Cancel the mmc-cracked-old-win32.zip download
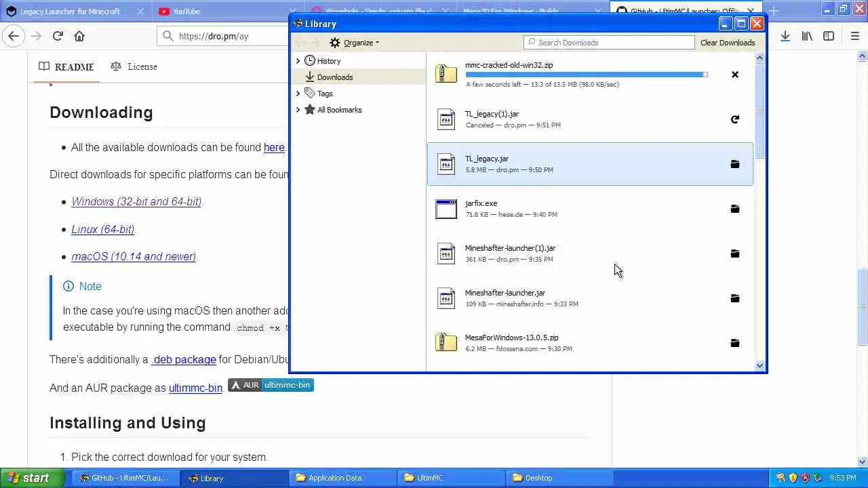Image resolution: width=868 pixels, height=488 pixels. pos(734,75)
